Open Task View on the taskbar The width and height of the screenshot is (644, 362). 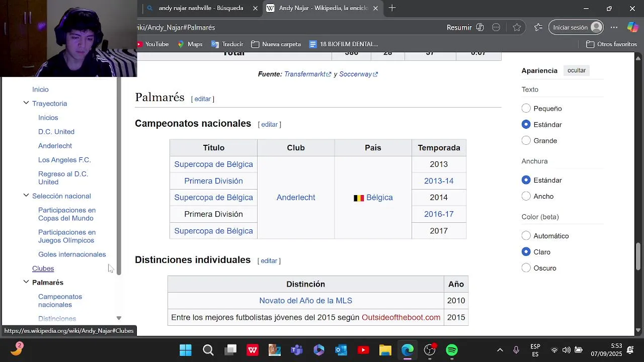pos(231,350)
